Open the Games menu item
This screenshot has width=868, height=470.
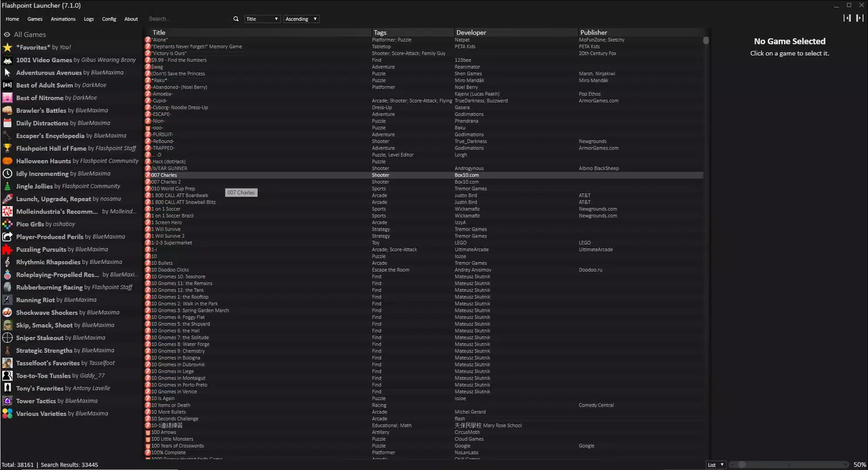pyautogui.click(x=35, y=19)
